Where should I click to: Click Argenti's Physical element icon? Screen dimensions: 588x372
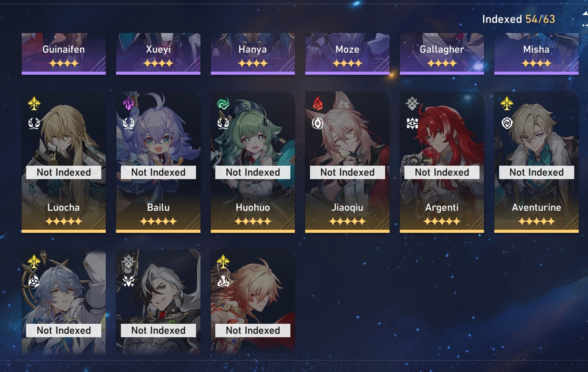412,103
